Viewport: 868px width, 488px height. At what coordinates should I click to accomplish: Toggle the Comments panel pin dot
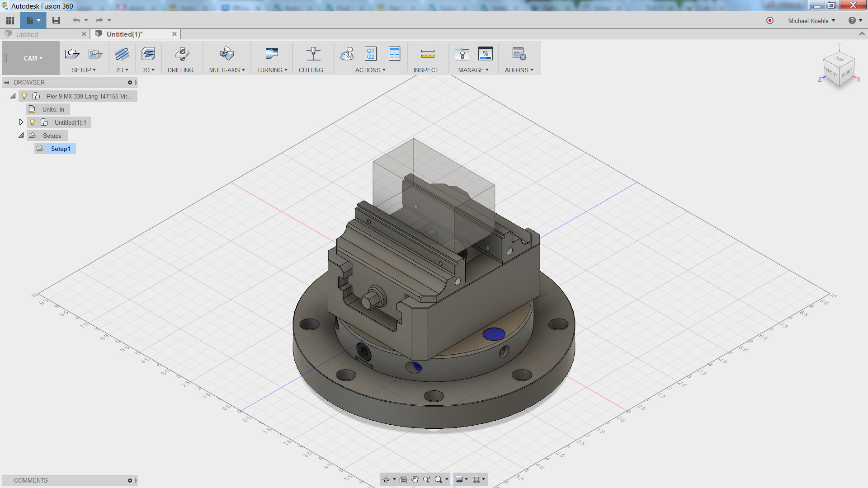[x=130, y=481]
